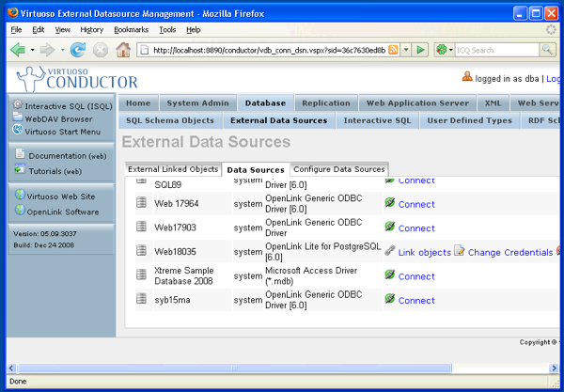564x392 pixels.
Task: Click the database icon for Xtreme Sample Database
Action: click(141, 274)
